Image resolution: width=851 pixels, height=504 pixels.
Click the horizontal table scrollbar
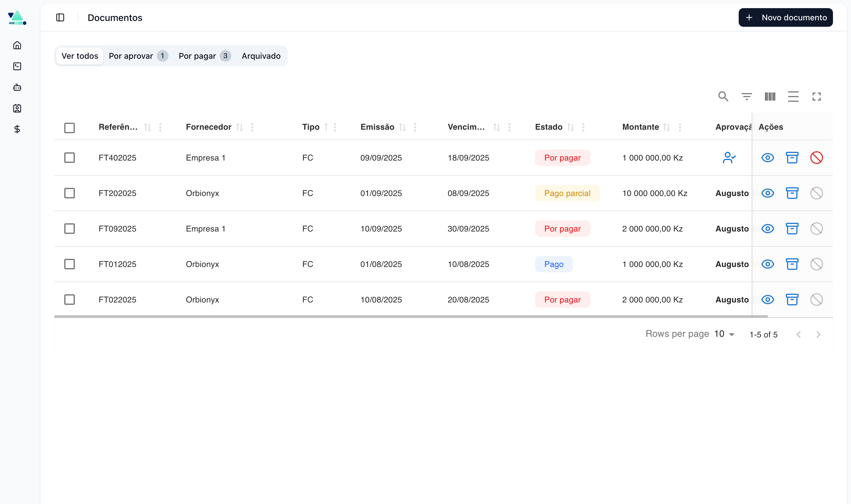click(x=411, y=316)
